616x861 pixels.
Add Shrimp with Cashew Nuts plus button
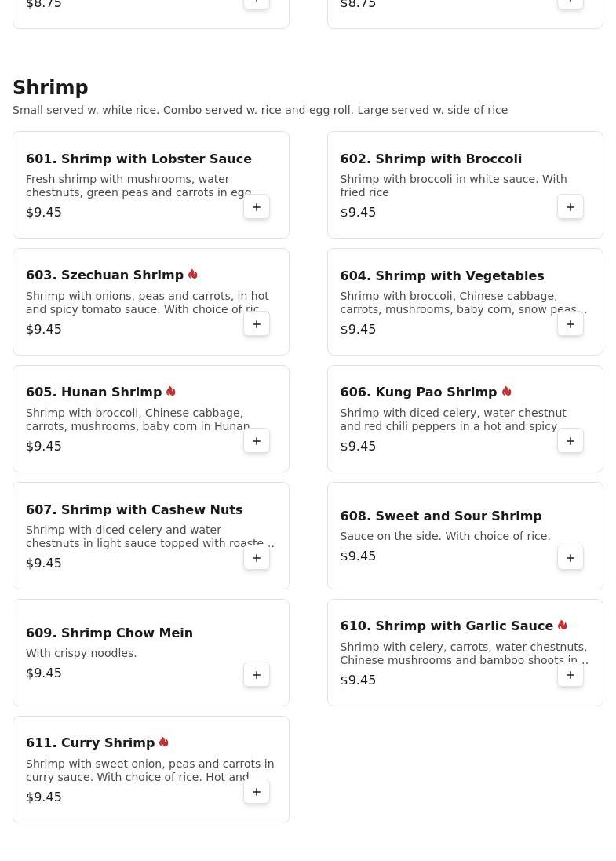(257, 558)
